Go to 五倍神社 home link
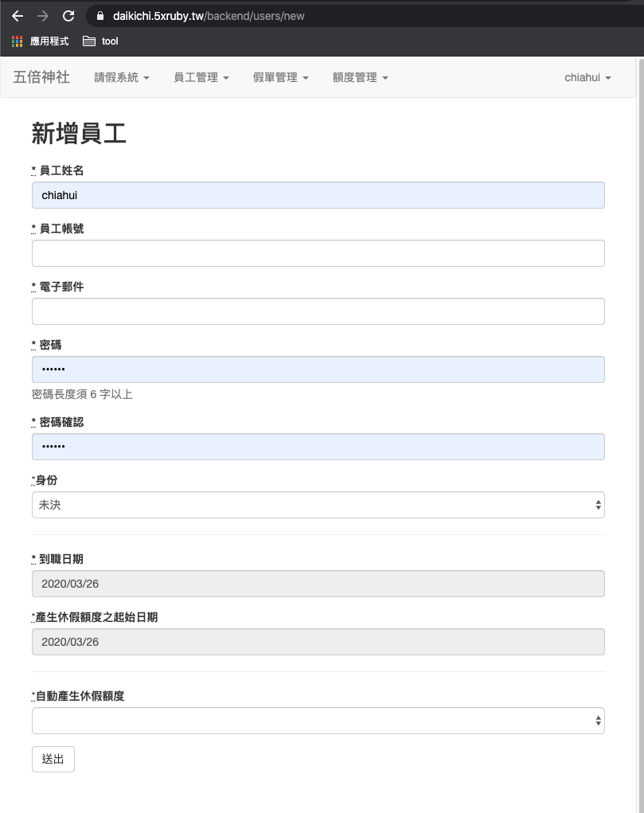644x813 pixels. click(x=41, y=77)
